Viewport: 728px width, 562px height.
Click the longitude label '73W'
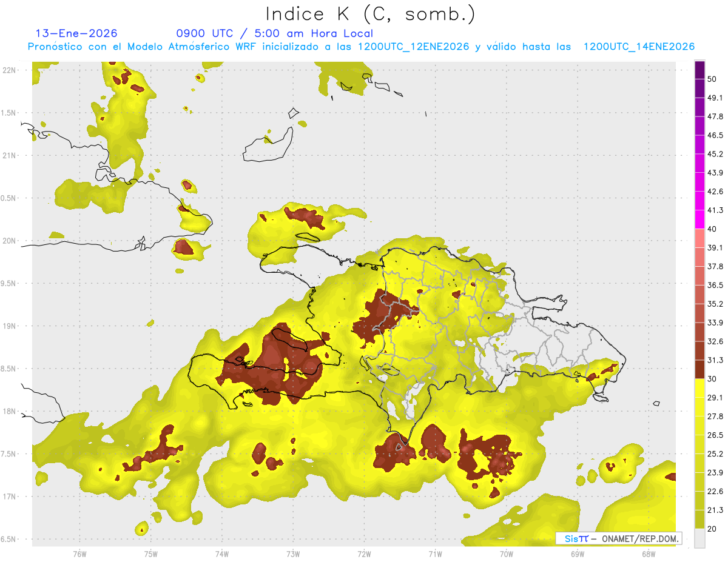tap(293, 554)
